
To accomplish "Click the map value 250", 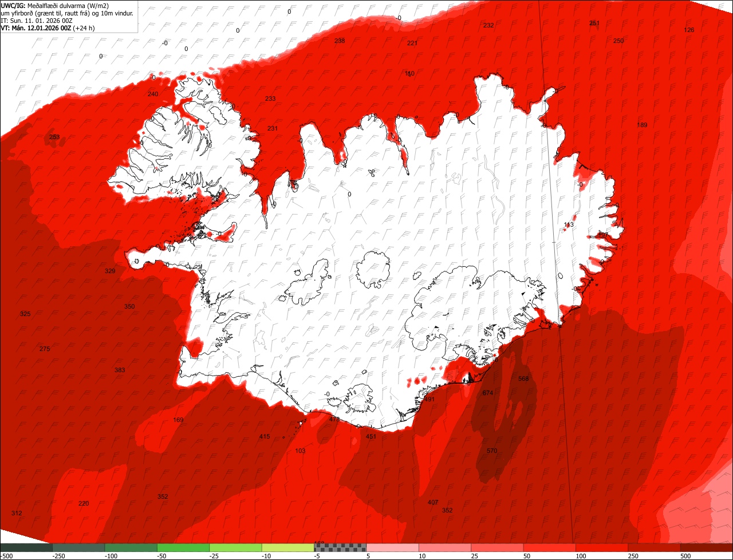I will point(618,41).
